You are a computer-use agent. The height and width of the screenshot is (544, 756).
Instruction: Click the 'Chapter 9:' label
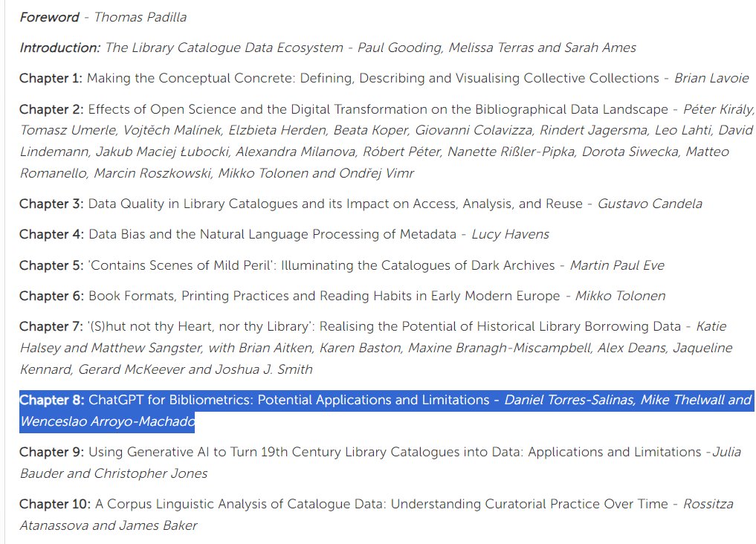52,452
